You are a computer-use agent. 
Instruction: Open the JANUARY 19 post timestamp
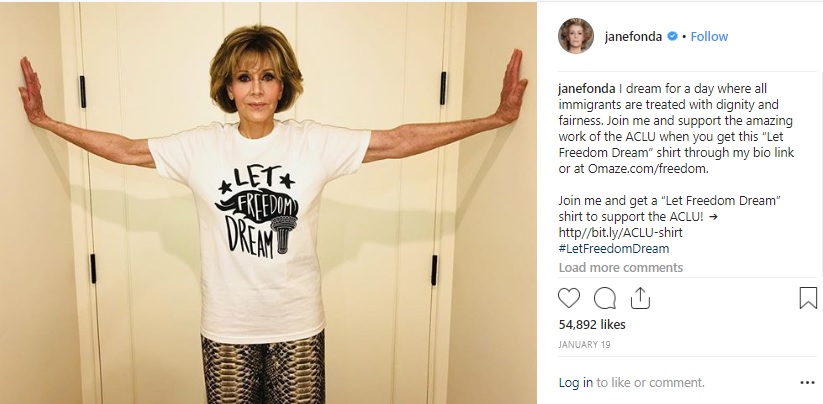point(584,345)
